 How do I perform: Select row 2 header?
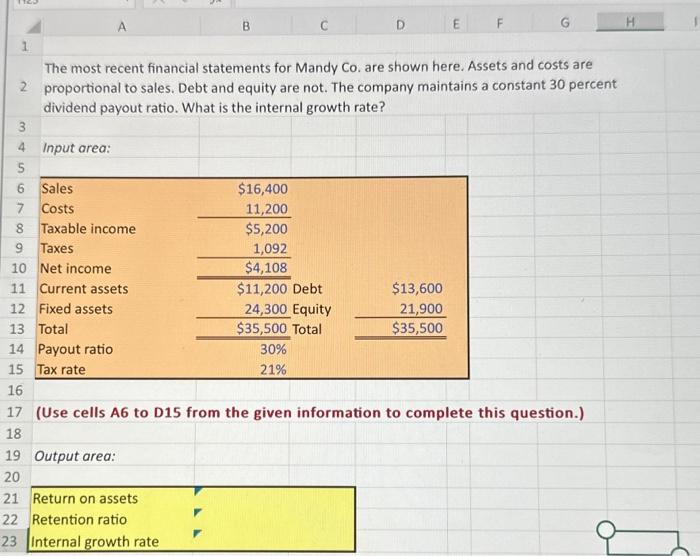(x=24, y=87)
